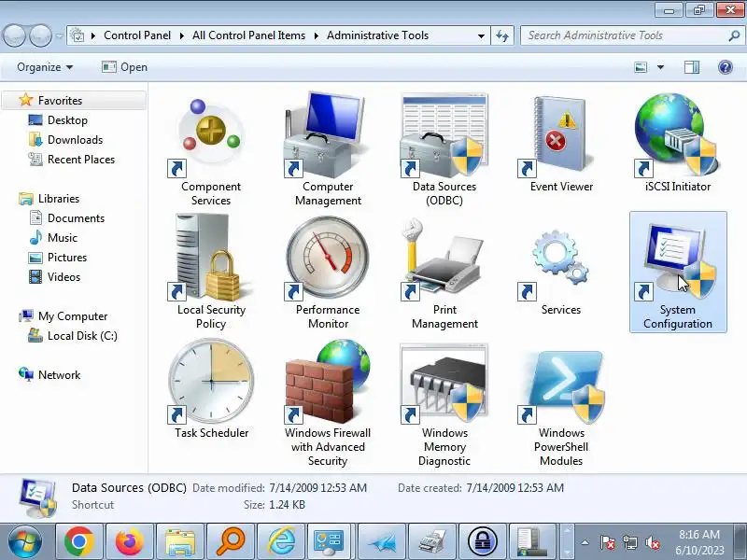This screenshot has height=560, width=747.
Task: Open the Videos library
Action: pyautogui.click(x=63, y=276)
